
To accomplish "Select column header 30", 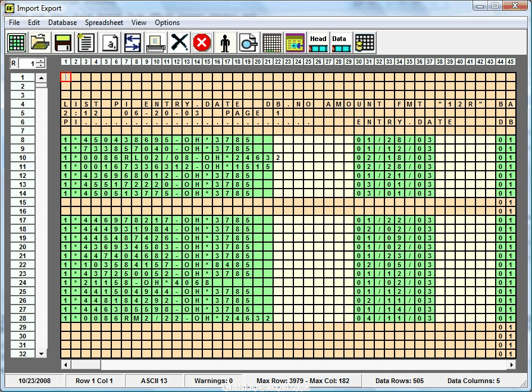I will pyautogui.click(x=359, y=62).
